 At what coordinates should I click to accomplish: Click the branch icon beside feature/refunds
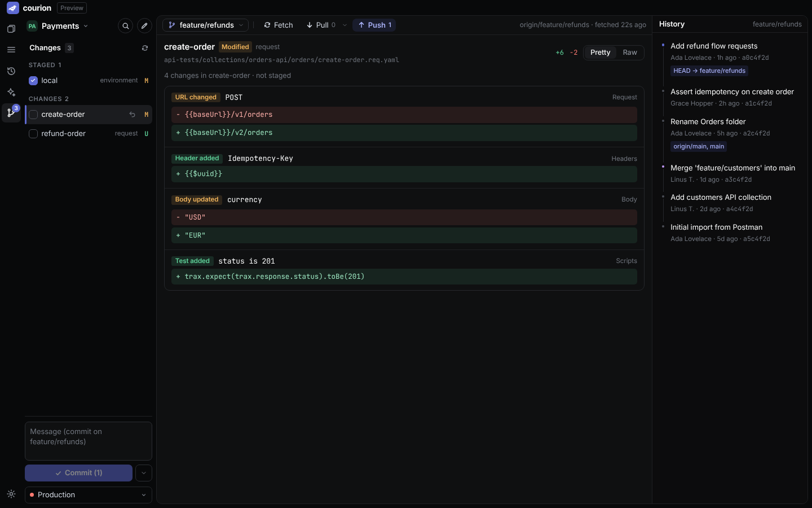coord(172,25)
